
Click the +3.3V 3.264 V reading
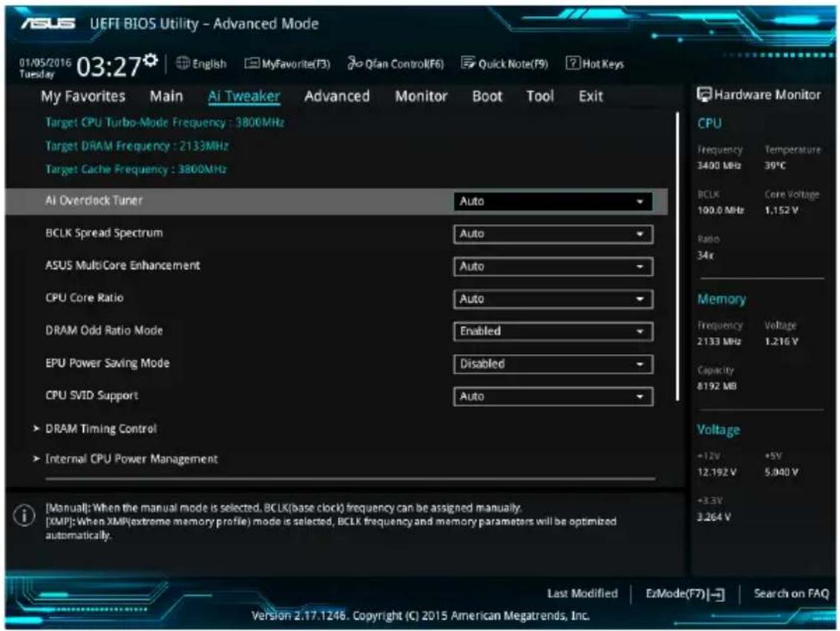[x=714, y=517]
